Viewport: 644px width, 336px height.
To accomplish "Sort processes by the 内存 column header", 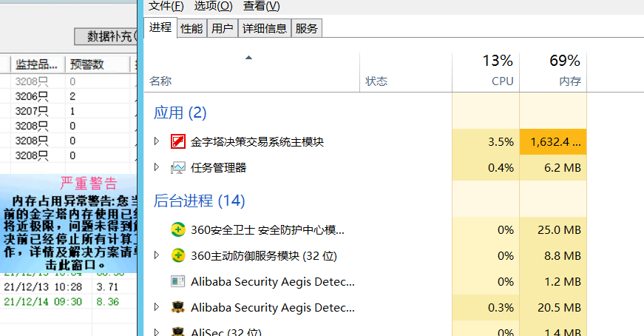I will pos(553,72).
